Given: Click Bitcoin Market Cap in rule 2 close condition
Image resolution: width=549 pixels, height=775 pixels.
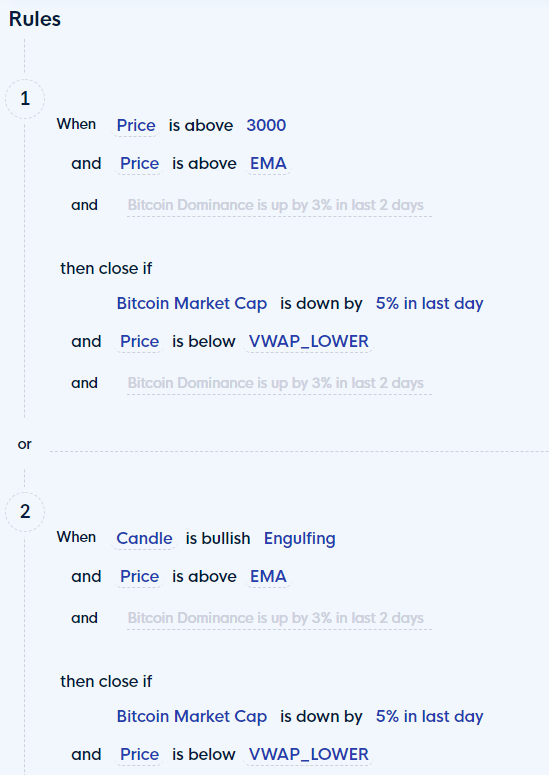Looking at the screenshot, I should point(192,716).
